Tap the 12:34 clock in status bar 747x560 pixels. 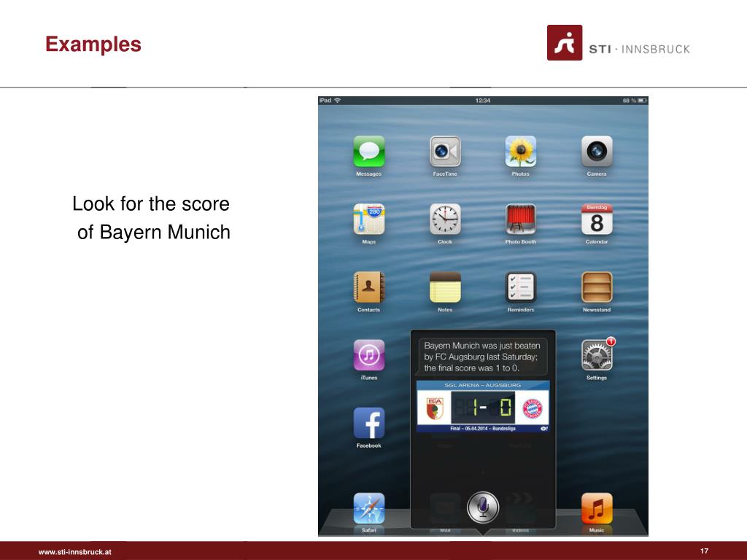click(483, 101)
